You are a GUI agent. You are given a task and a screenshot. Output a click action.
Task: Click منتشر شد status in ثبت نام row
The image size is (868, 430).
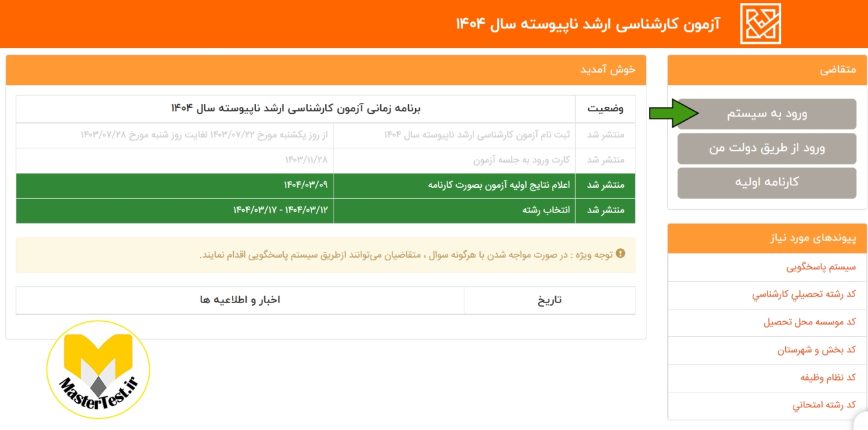click(606, 135)
